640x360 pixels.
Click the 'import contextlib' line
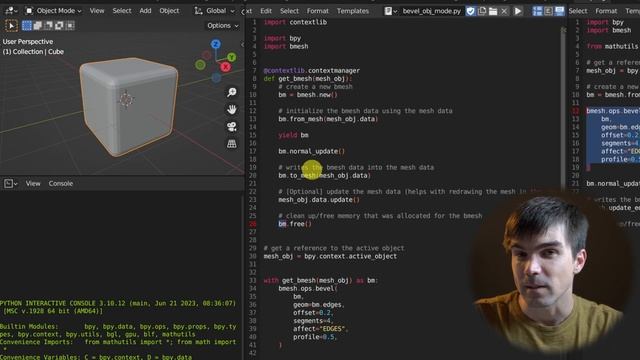coord(295,22)
